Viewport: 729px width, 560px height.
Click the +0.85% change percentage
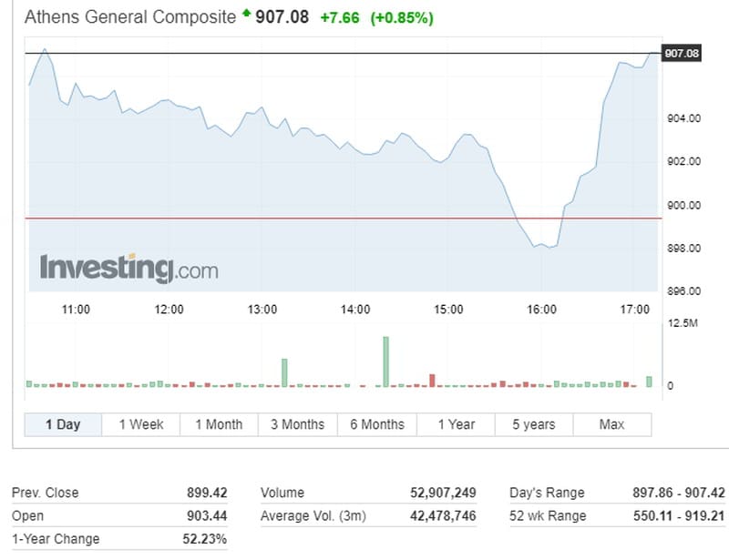(x=402, y=18)
